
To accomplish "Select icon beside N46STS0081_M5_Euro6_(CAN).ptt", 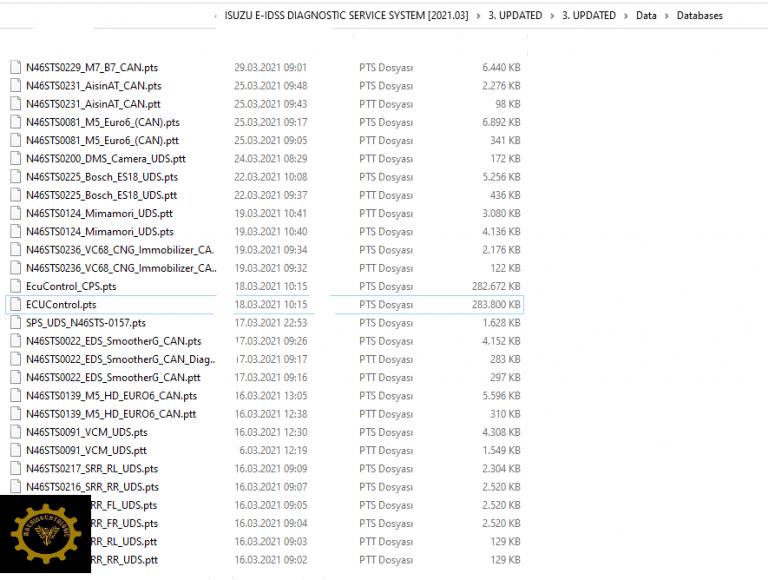I will 16,140.
